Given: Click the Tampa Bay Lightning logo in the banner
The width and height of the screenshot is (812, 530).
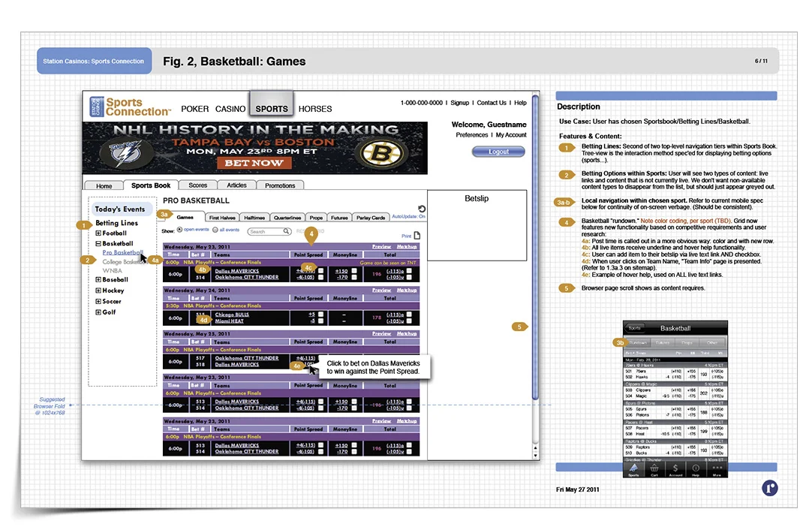Looking at the screenshot, I should (x=125, y=153).
